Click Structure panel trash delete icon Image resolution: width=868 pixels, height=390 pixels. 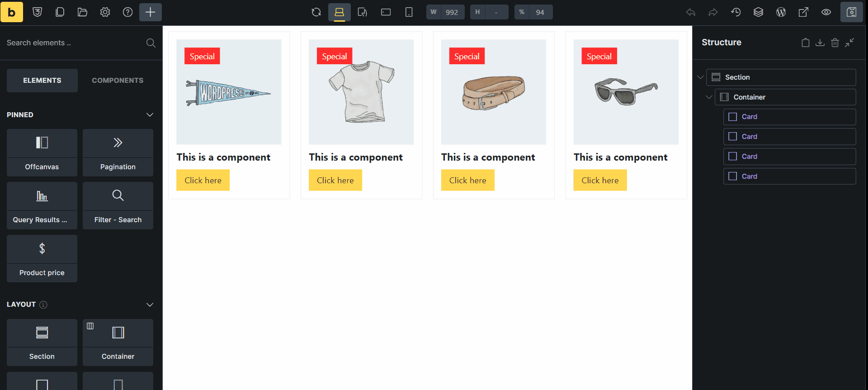pos(835,43)
